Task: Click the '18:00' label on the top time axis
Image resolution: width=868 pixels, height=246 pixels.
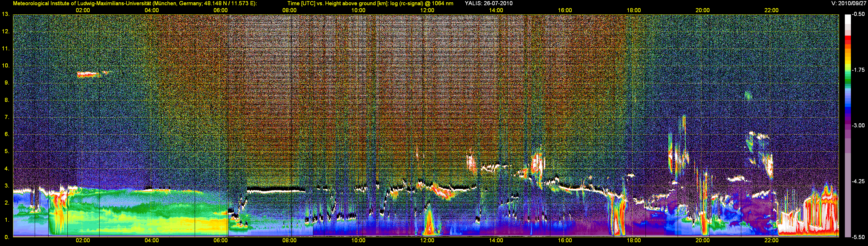Action: point(634,10)
